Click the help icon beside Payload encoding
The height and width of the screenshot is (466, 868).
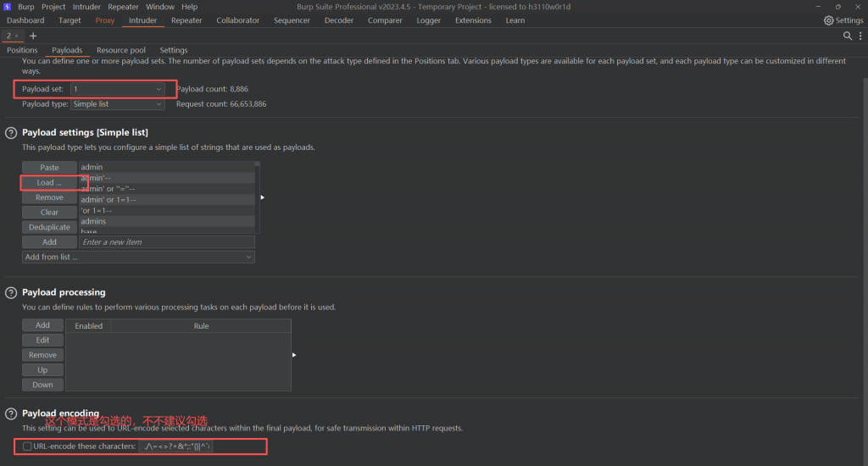(11, 414)
